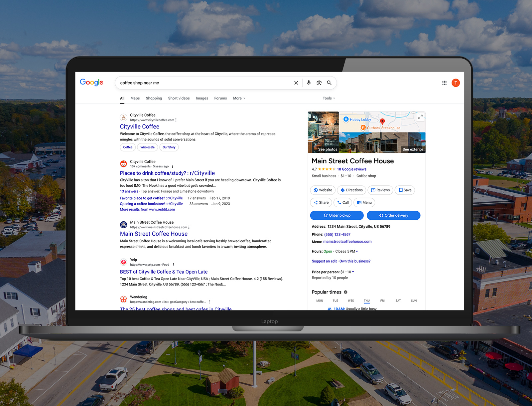Click the Reddit favicon icon

(x=123, y=164)
